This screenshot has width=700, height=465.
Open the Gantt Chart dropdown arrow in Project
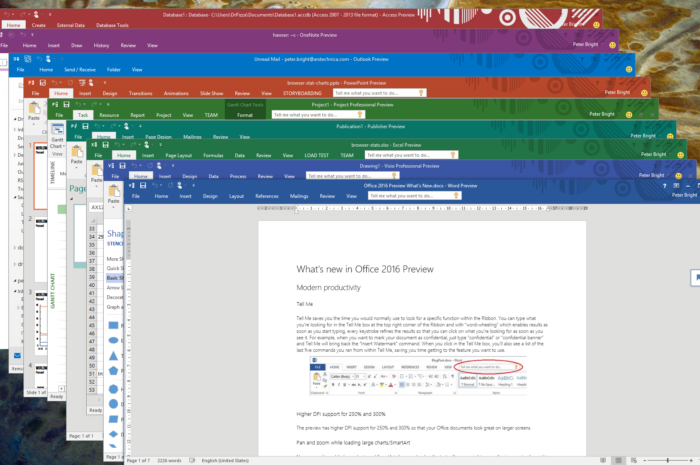[64, 146]
